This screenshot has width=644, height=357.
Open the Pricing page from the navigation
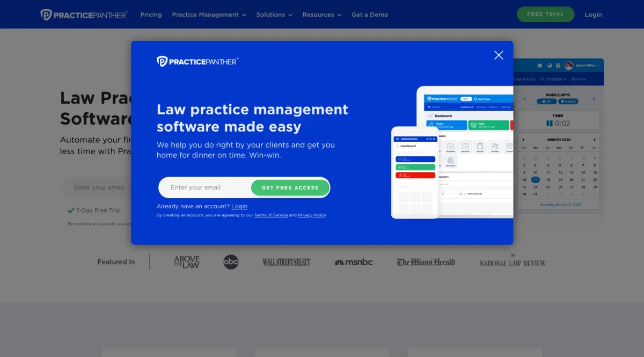pos(151,14)
